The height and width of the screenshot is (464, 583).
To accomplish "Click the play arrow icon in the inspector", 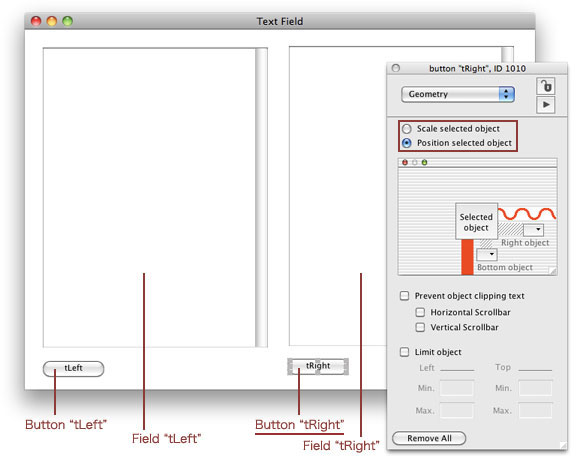I will [x=545, y=104].
